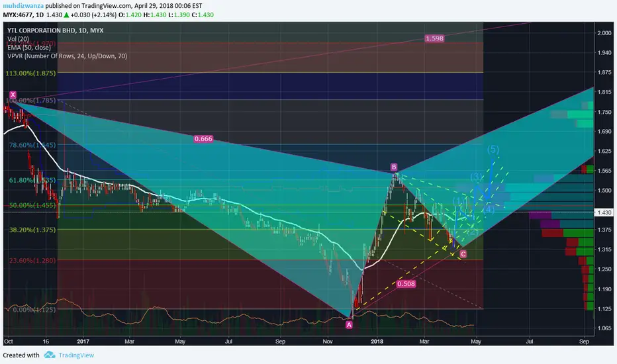Click the wave (3) Elliott label
The width and height of the screenshot is (617, 364).
coord(477,176)
